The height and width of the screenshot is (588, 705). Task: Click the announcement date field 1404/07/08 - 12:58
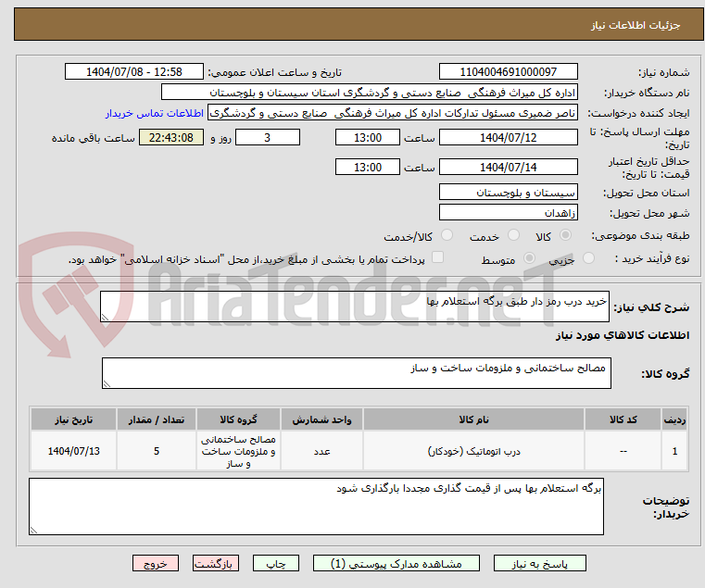tap(134, 72)
